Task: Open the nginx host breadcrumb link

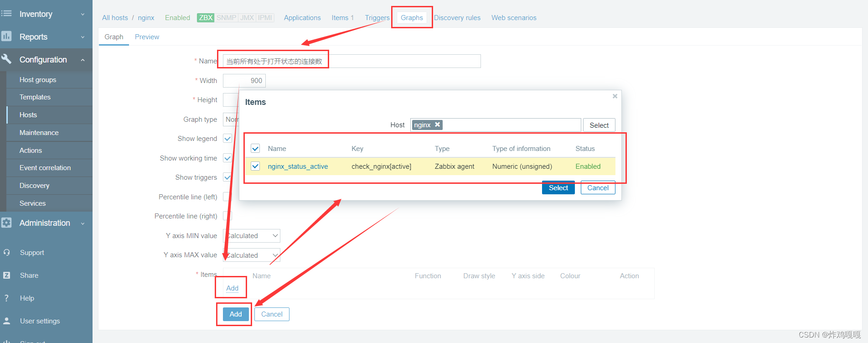Action: click(x=146, y=18)
